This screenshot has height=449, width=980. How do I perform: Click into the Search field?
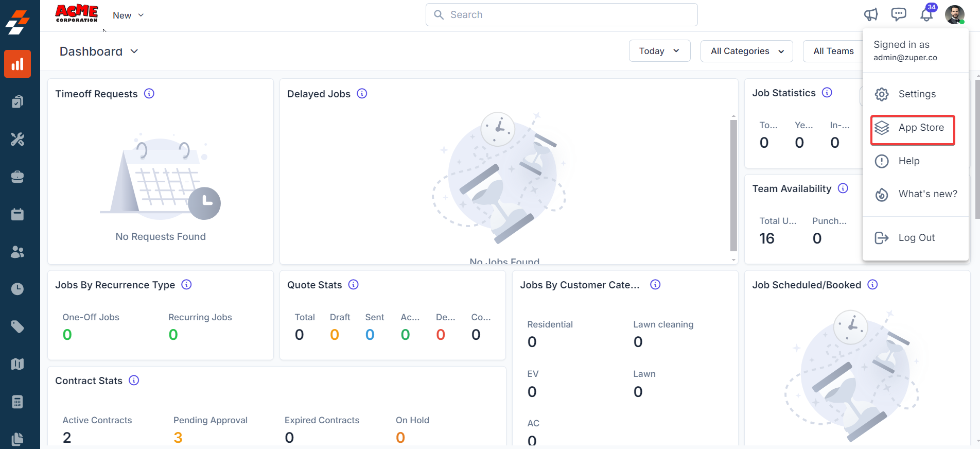tap(562, 15)
